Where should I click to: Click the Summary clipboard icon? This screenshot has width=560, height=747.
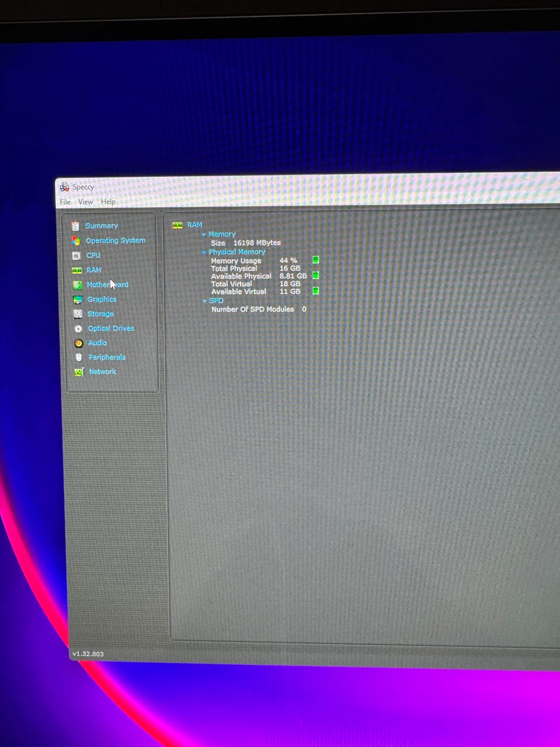[x=75, y=226]
